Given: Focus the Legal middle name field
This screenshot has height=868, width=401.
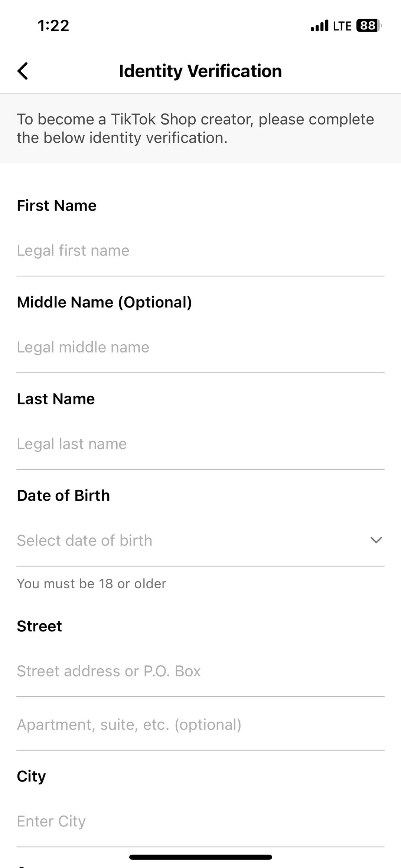Looking at the screenshot, I should point(200,347).
